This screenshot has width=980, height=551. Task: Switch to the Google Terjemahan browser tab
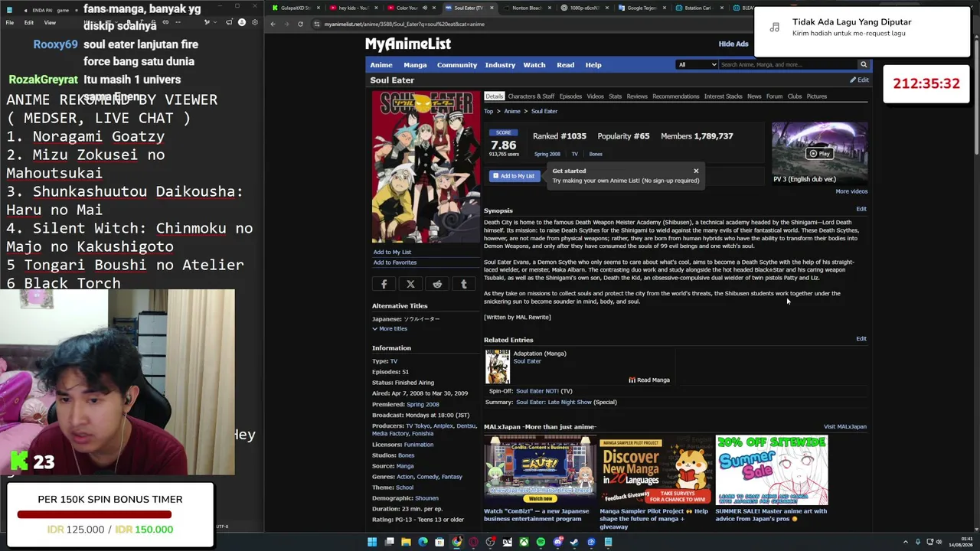642,8
